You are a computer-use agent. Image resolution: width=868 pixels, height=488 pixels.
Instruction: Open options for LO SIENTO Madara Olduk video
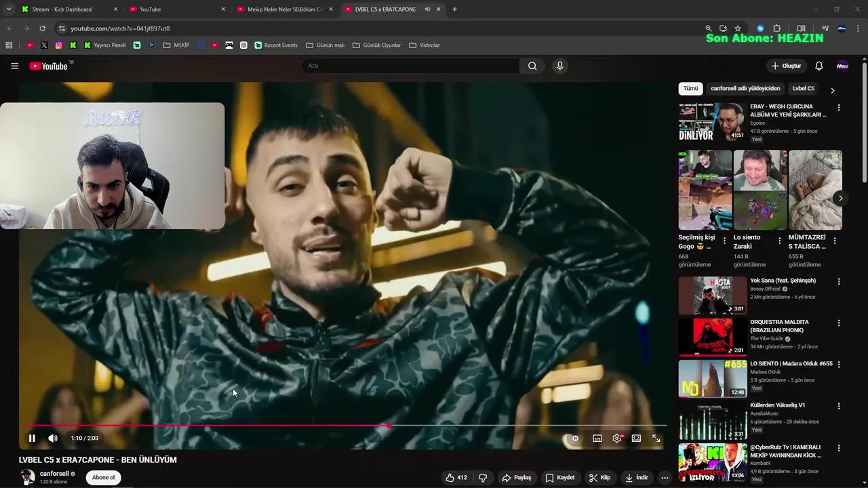click(x=839, y=365)
